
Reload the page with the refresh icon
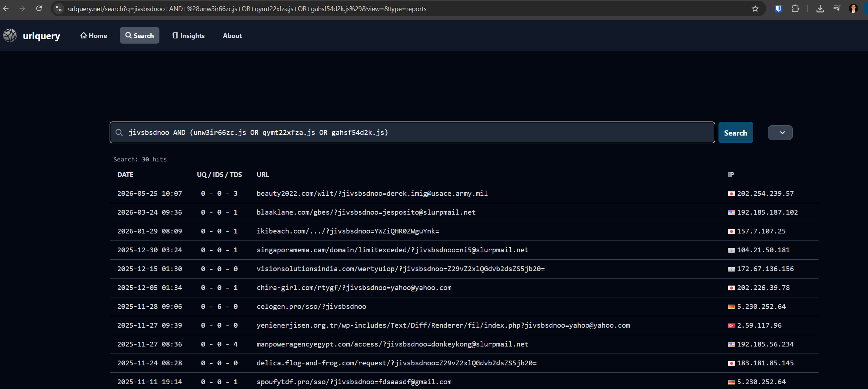click(x=39, y=8)
